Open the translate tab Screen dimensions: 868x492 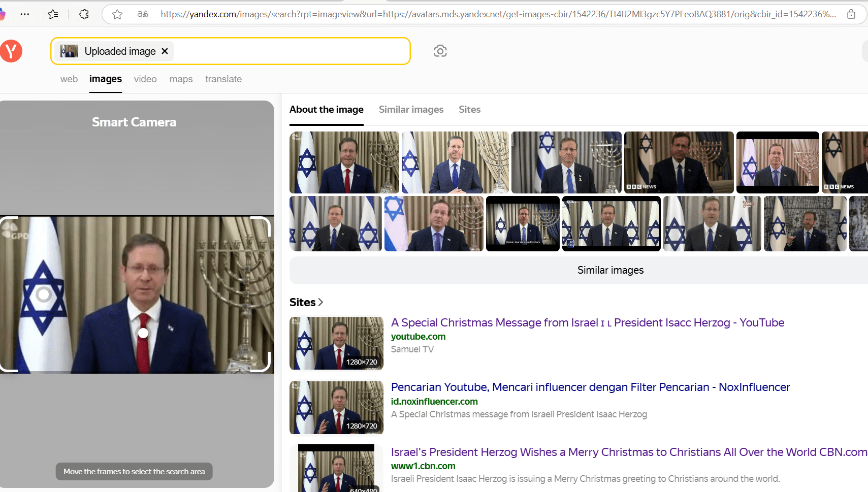(x=223, y=79)
